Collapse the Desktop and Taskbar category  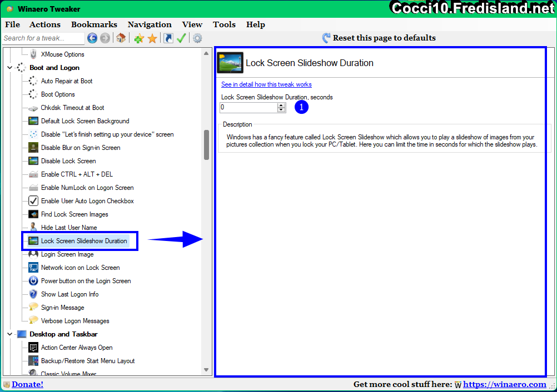click(10, 334)
